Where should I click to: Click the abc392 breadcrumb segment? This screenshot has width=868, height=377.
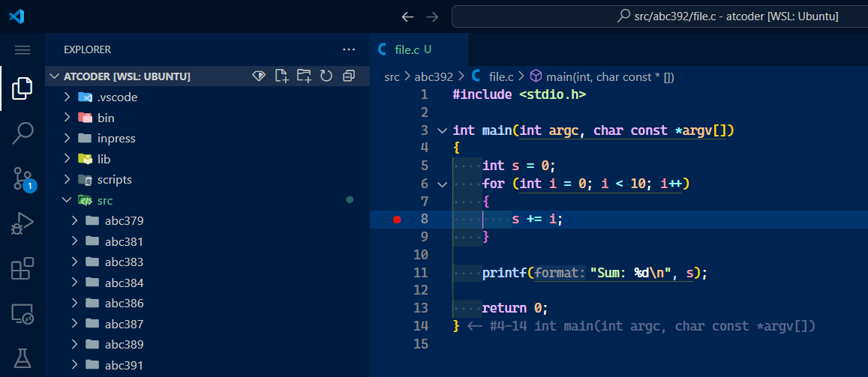(x=434, y=77)
